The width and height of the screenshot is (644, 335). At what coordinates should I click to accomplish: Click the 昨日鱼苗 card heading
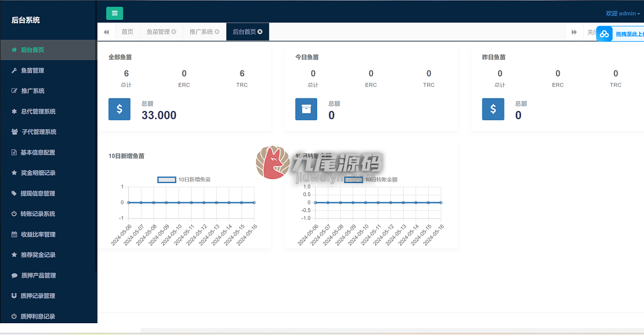tap(493, 57)
